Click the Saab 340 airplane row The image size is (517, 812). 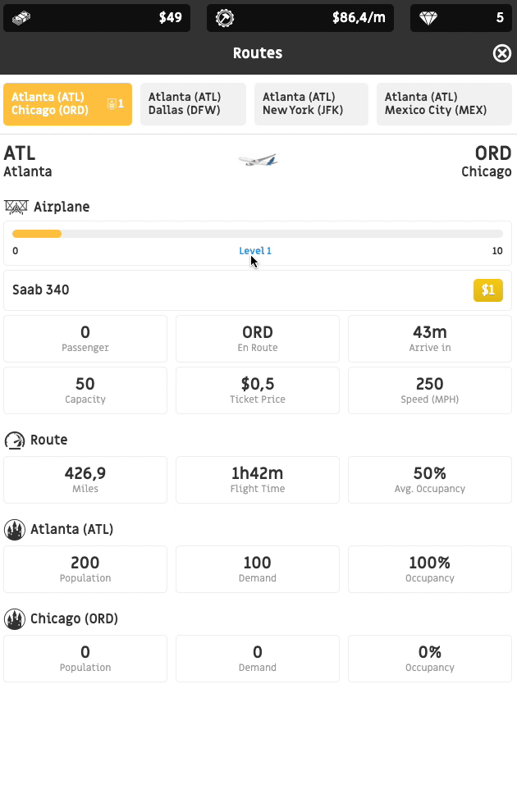tap(238, 290)
